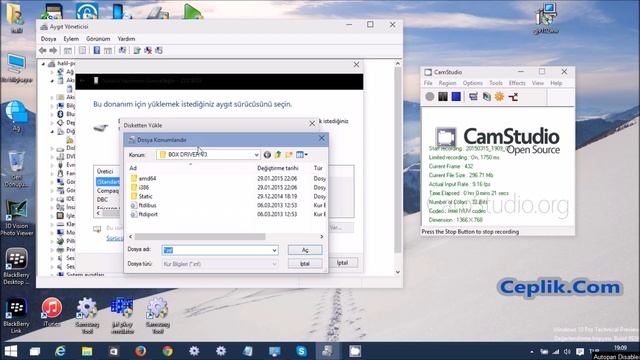Open Dosya menu in Aygıt Yöneticisi
Viewport: 640px width, 360px height.
[48, 39]
